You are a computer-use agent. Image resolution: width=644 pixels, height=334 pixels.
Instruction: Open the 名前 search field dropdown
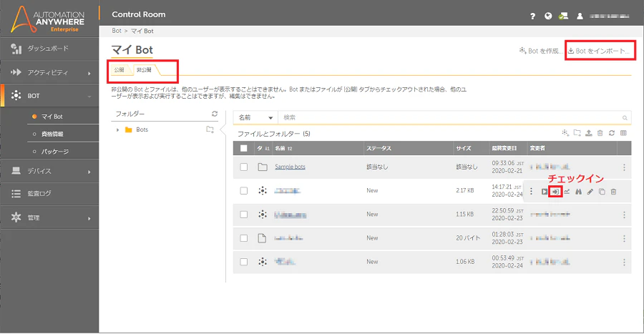click(255, 118)
